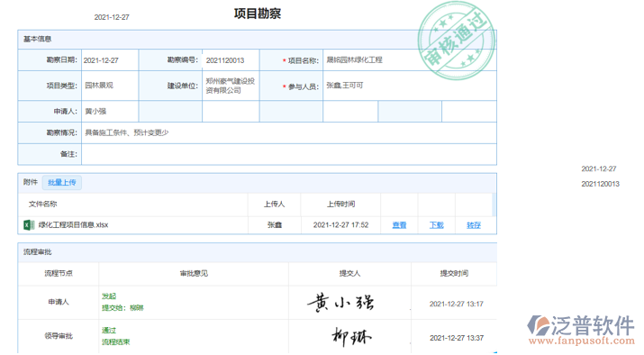The width and height of the screenshot is (644, 355).
Task: Click the 上传时间 column header
Action: [x=340, y=205]
